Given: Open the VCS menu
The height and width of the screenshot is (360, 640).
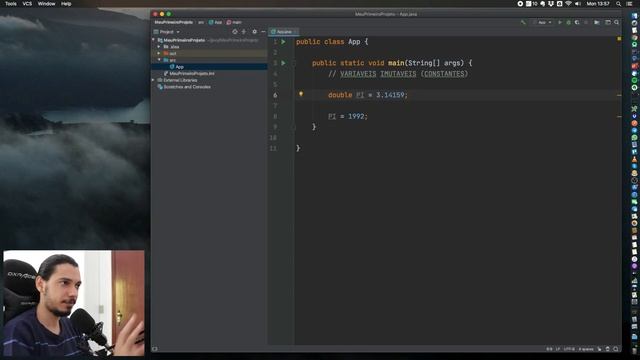Looking at the screenshot, I should pos(27,4).
